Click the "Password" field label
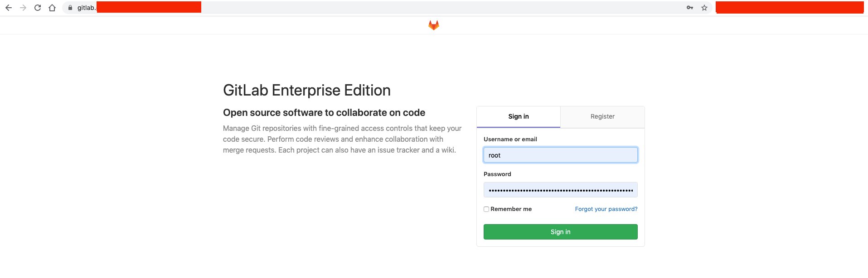 click(497, 174)
